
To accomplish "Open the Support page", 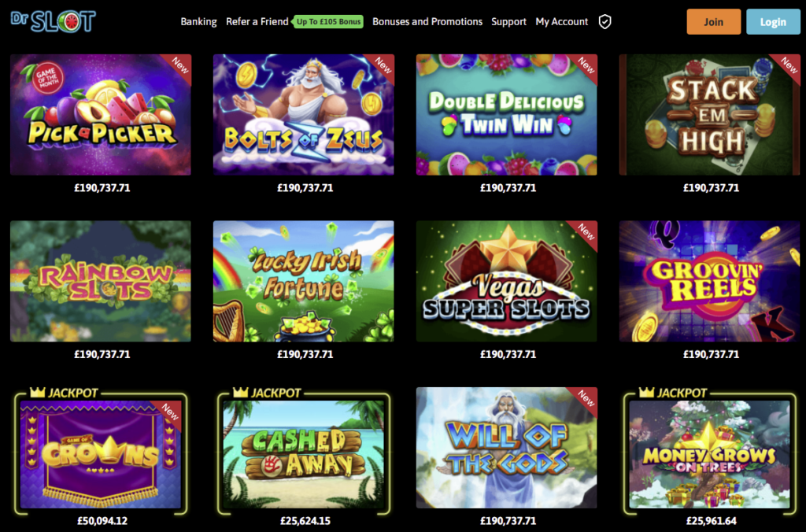I will point(508,21).
